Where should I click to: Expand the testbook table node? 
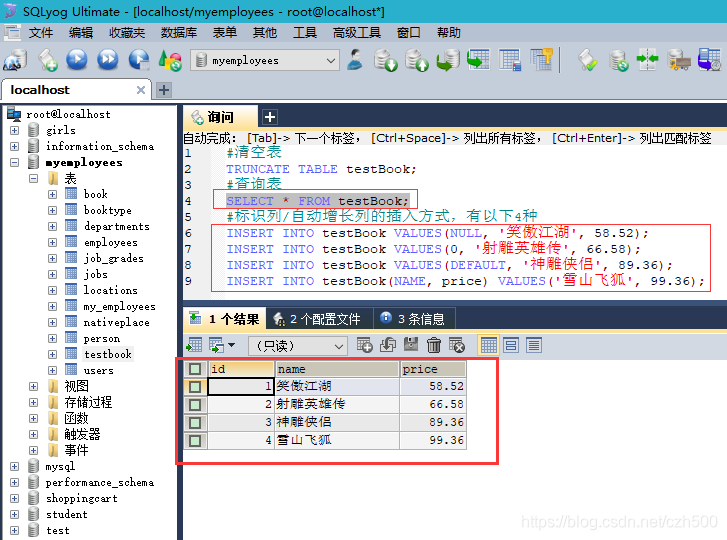click(52, 354)
